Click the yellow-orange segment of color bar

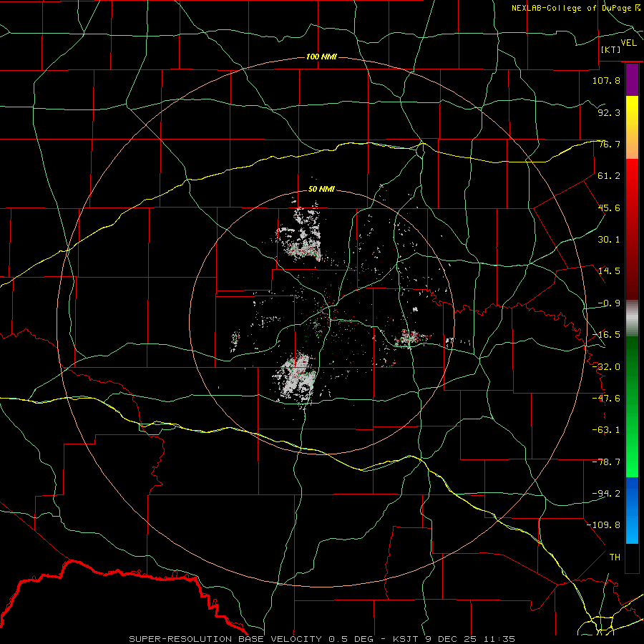click(x=632, y=127)
